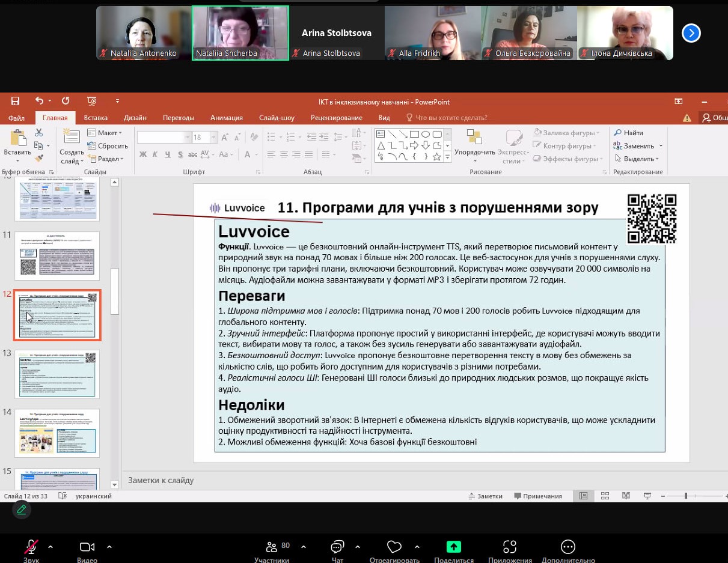The height and width of the screenshot is (563, 728).
Task: Start slideshow from beginning via Quick Access icon
Action: tap(92, 101)
